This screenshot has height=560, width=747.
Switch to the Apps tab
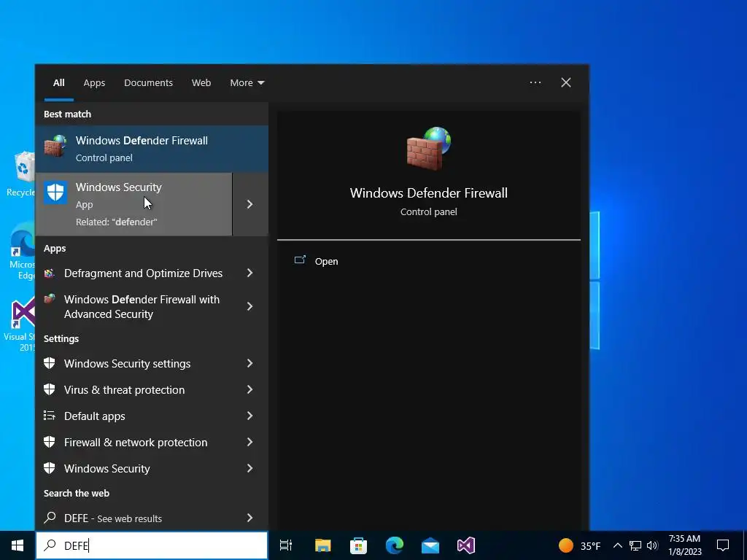point(94,83)
